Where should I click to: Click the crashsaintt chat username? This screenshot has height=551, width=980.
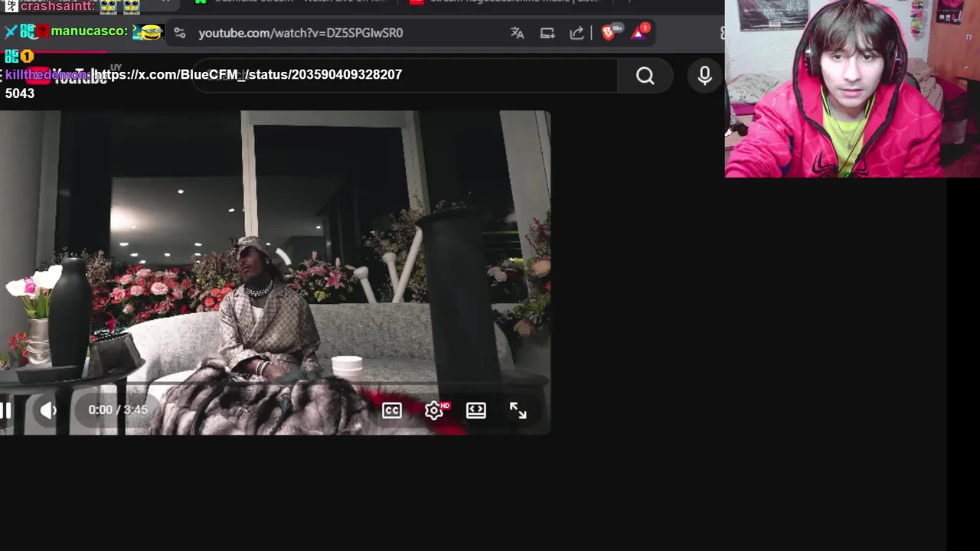58,6
